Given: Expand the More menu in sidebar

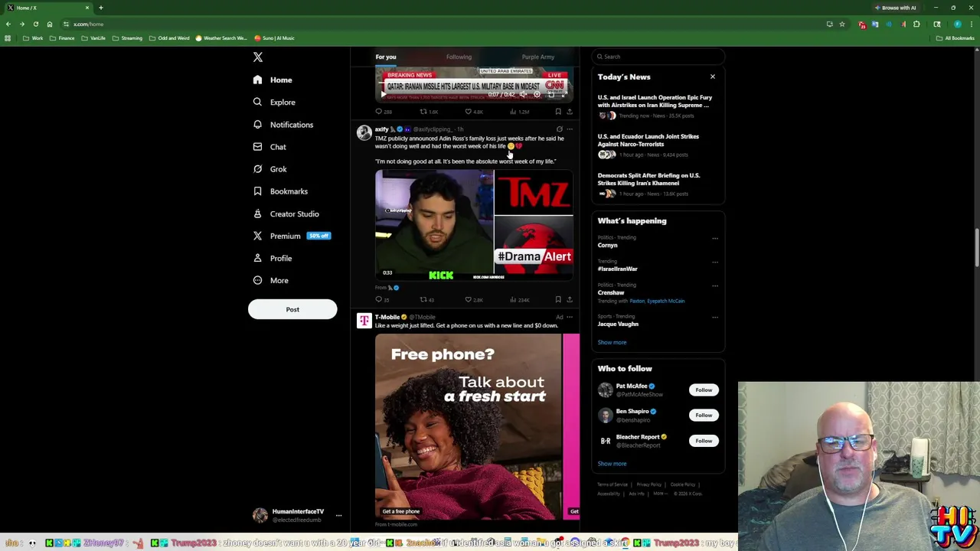Looking at the screenshot, I should [270, 280].
